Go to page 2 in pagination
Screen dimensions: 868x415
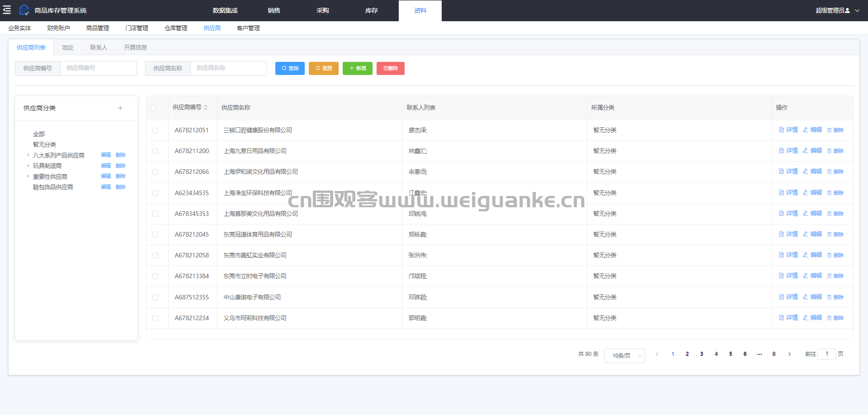click(x=687, y=354)
